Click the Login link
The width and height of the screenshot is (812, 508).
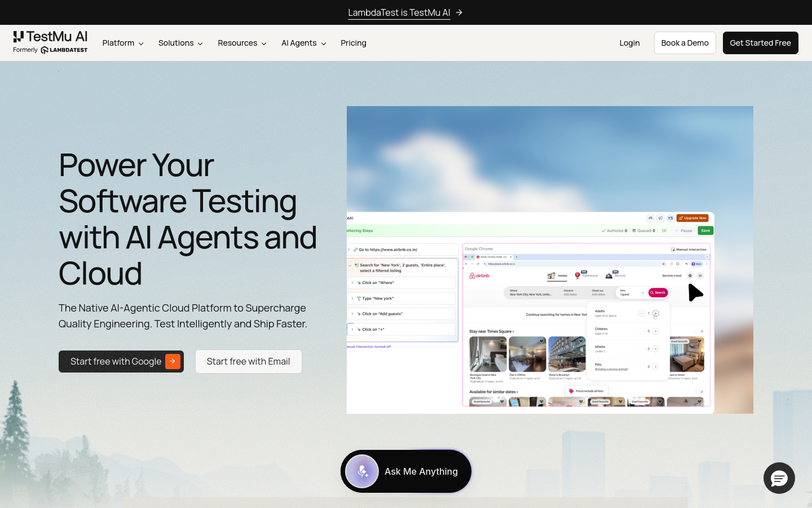pyautogui.click(x=629, y=43)
